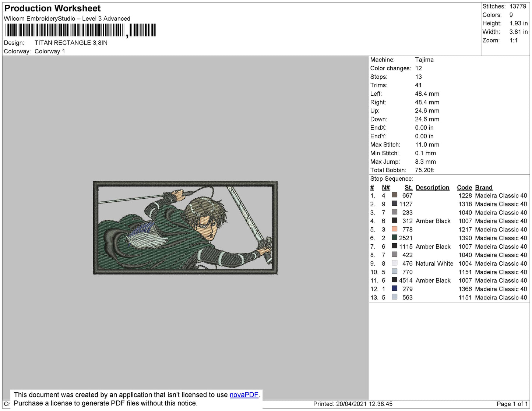
Task: Select the Natural White swatch in stop 9
Action: 394,263
